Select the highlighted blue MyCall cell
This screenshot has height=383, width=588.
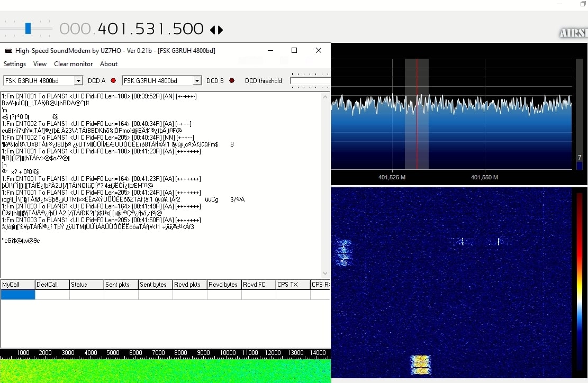click(x=17, y=295)
